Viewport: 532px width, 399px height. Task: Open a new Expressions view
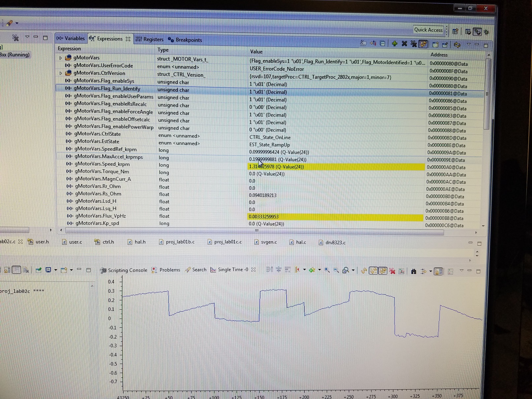click(435, 45)
